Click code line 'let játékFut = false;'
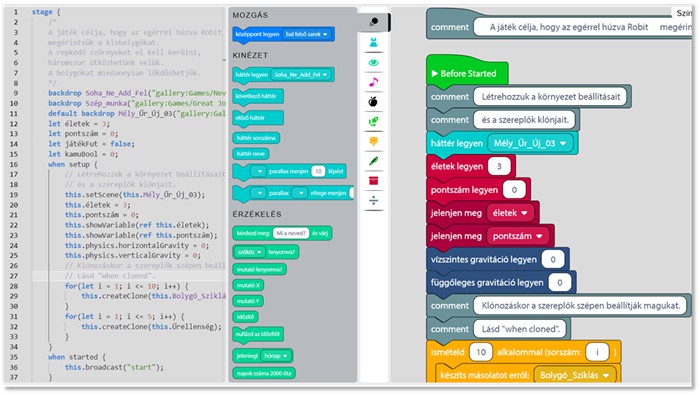Screen dimensions: 700x395 (92, 144)
